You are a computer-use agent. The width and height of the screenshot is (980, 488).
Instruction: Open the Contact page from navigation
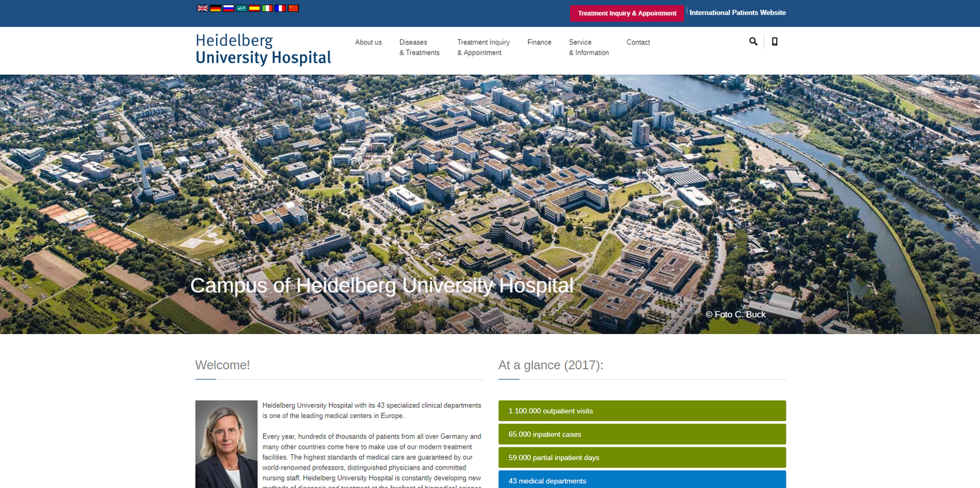pos(638,42)
